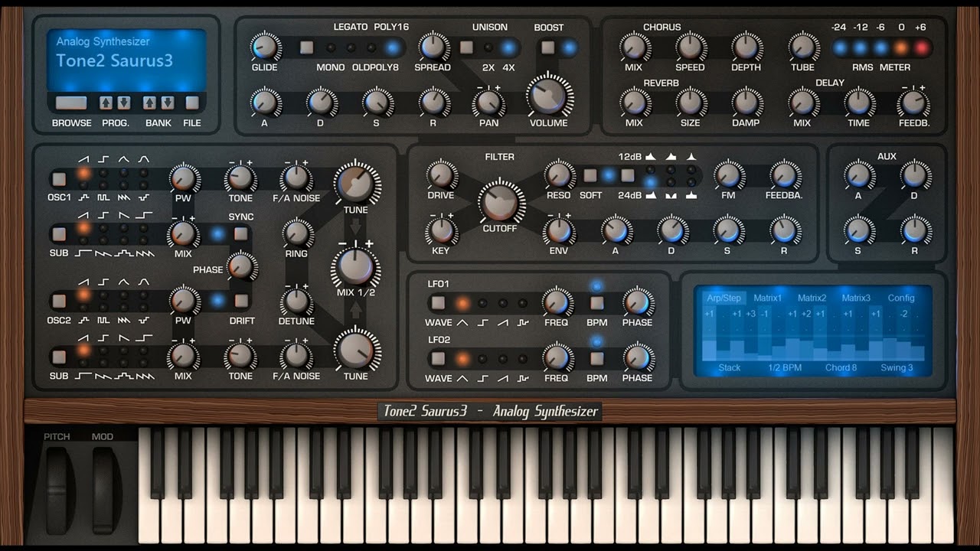Open the 1/2 BPM rate selector

pos(785,368)
